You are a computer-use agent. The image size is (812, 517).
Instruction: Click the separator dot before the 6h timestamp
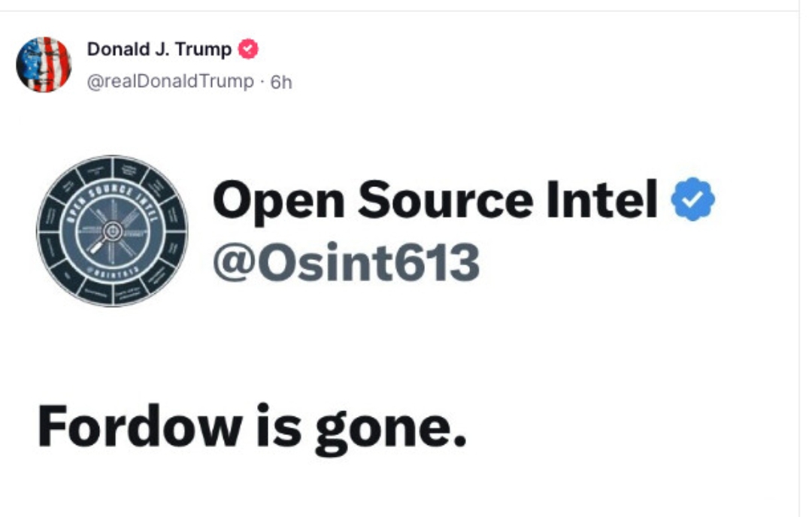pyautogui.click(x=262, y=82)
